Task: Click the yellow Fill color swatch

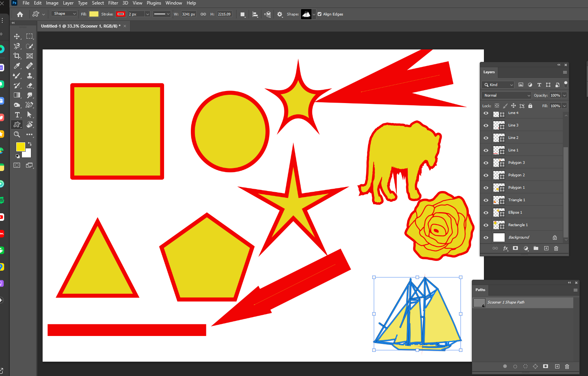Action: pos(94,14)
